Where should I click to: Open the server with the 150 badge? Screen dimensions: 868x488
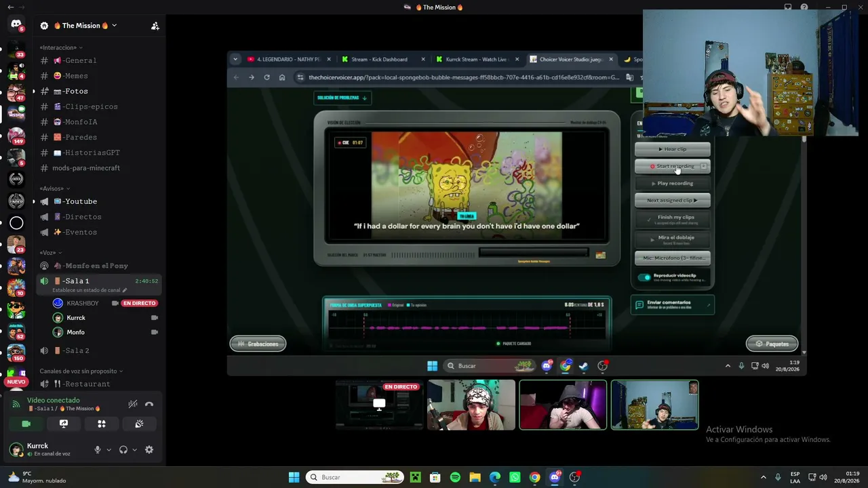(16, 352)
